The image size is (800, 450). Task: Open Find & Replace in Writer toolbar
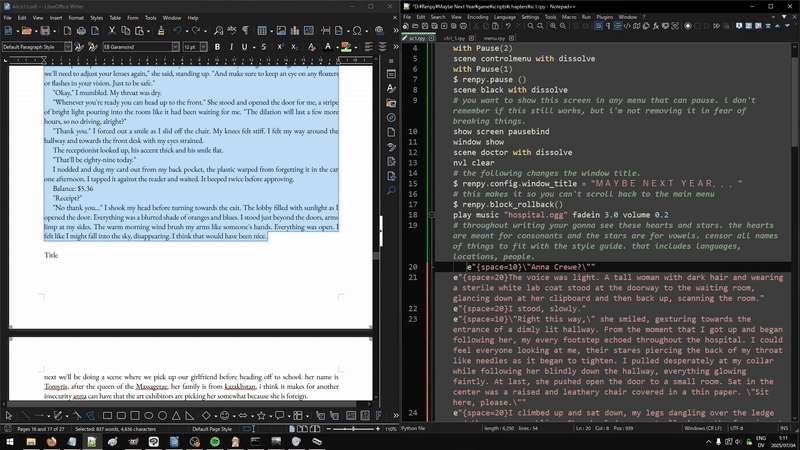(218, 31)
